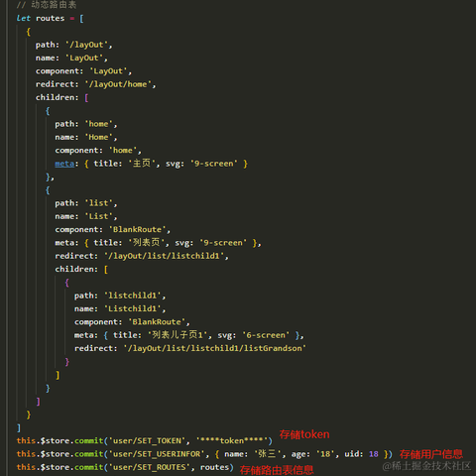The height and width of the screenshot is (476, 476).
Task: Click the path: 'home' line
Action: point(86,124)
